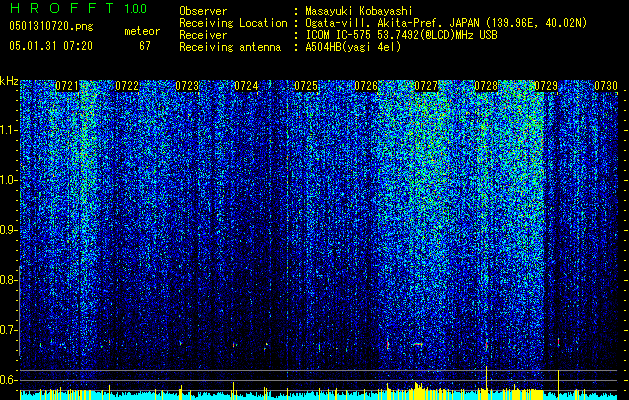Select the Ogata-vill. Akita-Pref. JAPAN location text
The image size is (629, 400).
[x=446, y=23]
